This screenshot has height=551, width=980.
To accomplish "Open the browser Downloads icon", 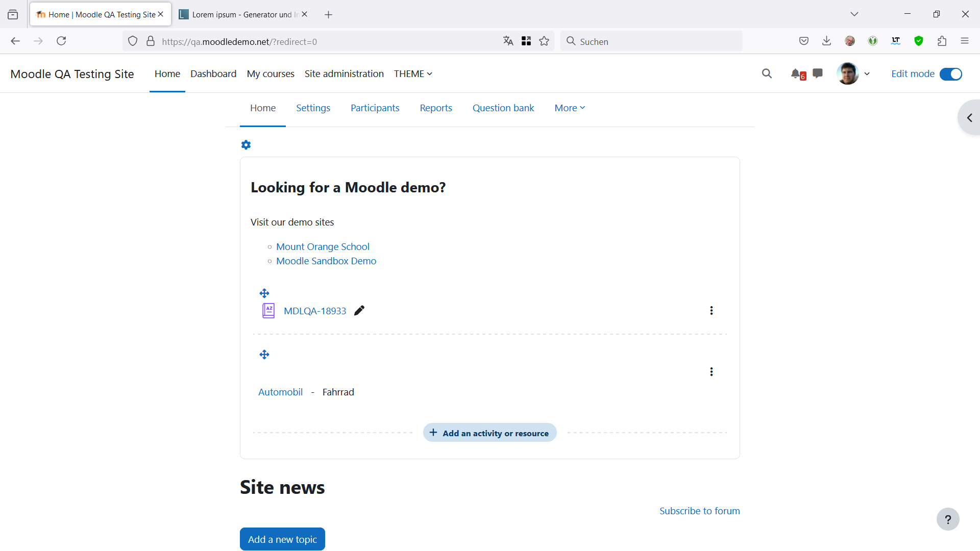I will [827, 41].
